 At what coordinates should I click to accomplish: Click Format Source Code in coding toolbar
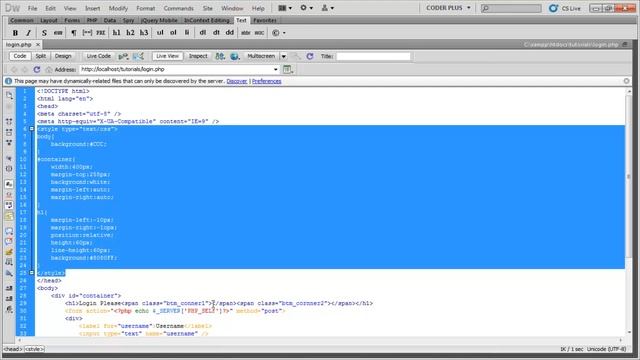point(9,309)
